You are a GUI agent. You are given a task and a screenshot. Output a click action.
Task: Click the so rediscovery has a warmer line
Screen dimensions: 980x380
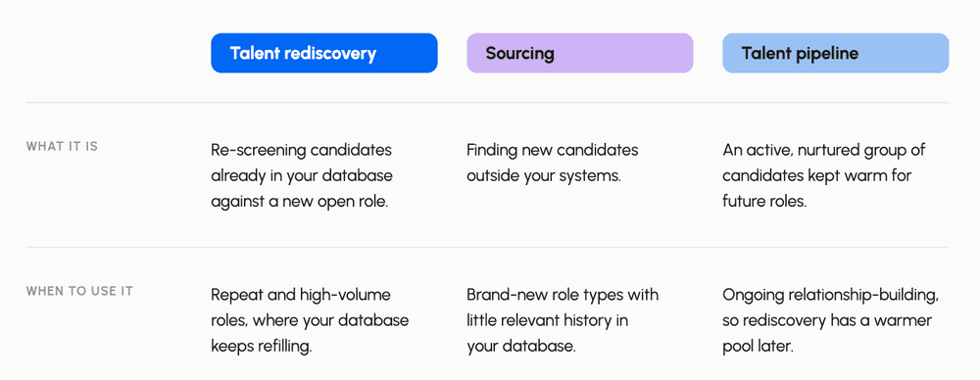[827, 320]
